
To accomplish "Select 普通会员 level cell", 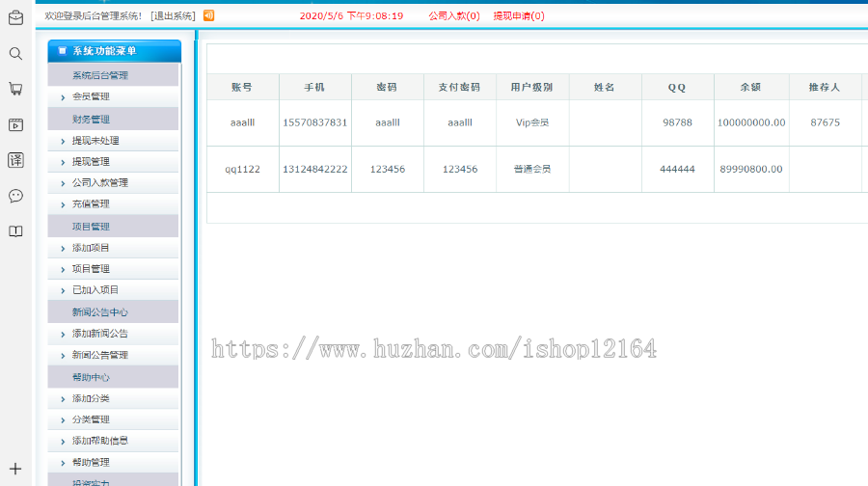I will pos(532,170).
